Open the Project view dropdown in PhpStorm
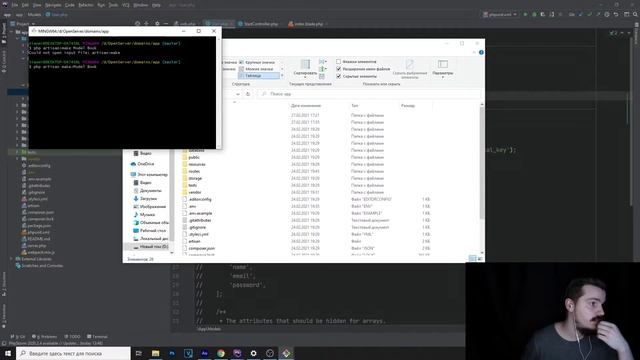 tap(23, 24)
